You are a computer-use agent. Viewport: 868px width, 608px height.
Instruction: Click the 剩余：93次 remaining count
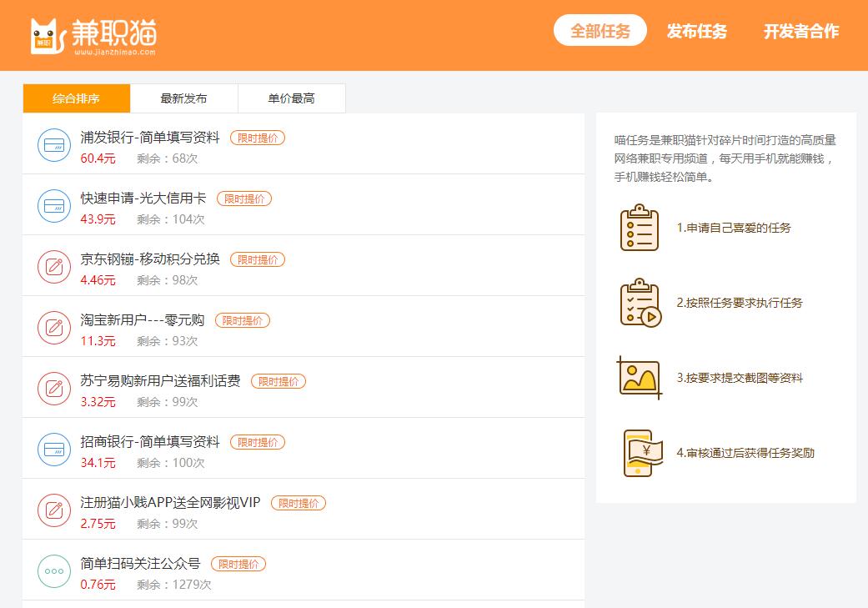(167, 341)
